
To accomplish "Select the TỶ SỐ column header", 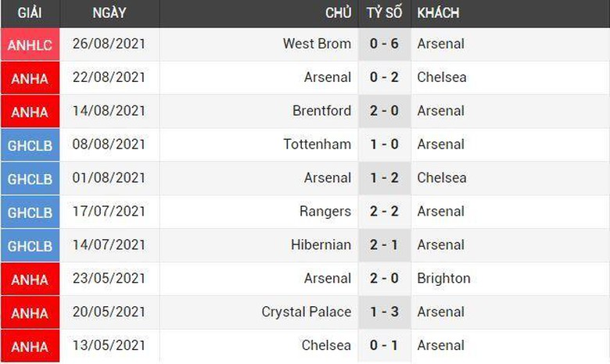I will (x=384, y=13).
